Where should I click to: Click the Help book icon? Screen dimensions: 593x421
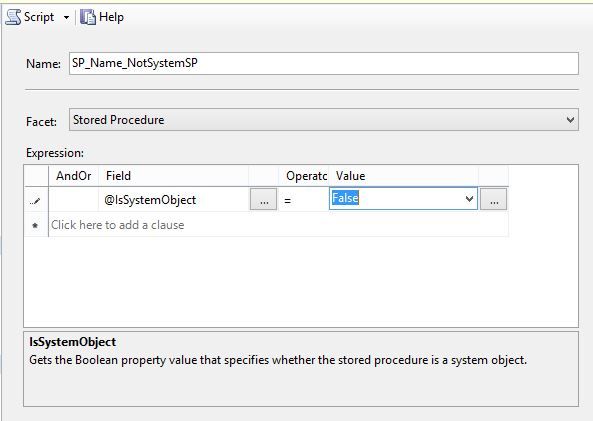(x=88, y=17)
